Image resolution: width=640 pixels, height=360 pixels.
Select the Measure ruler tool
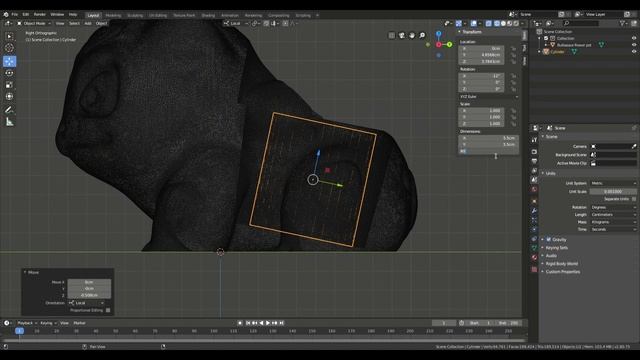coord(9,122)
